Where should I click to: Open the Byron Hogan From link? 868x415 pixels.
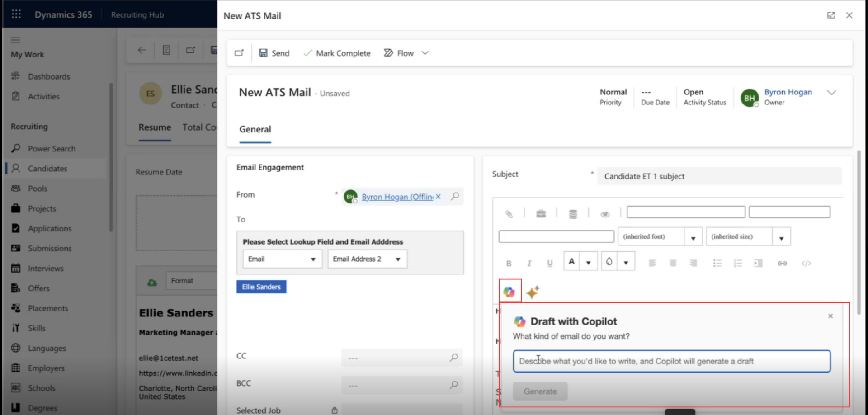click(397, 197)
